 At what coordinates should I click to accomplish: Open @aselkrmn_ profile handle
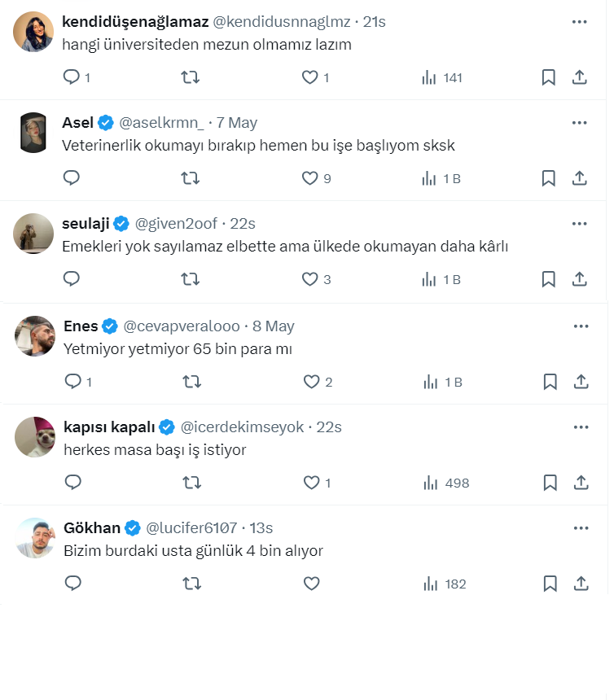click(163, 123)
